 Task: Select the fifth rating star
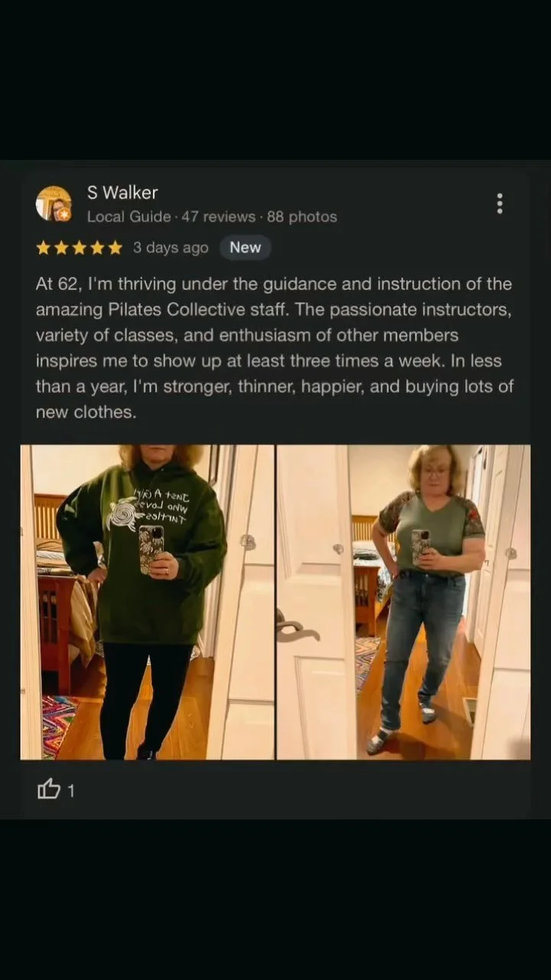[114, 247]
